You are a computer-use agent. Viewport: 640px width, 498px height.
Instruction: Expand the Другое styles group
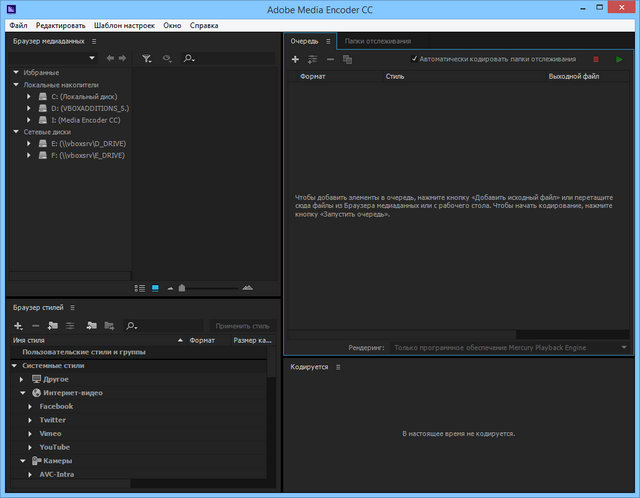22,380
